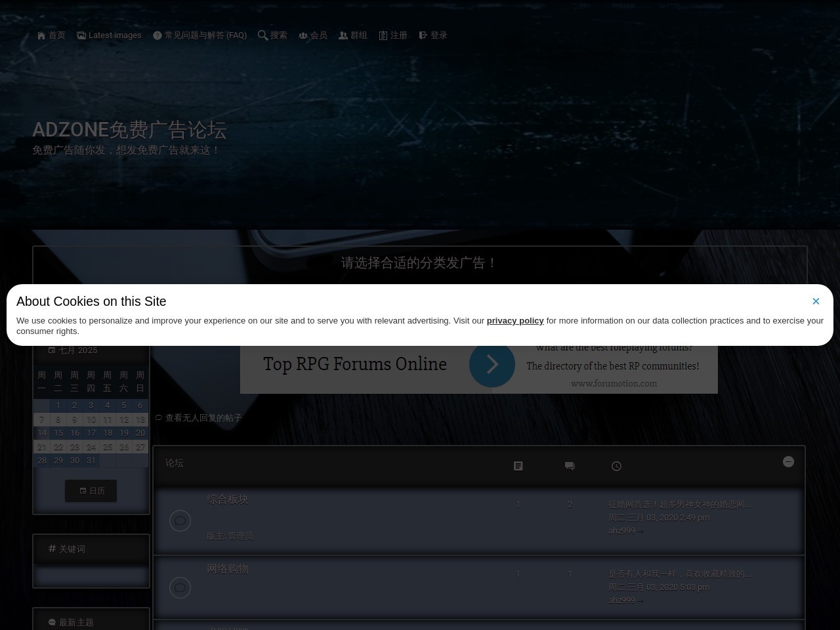Click the last-post clock column icon

tap(616, 466)
